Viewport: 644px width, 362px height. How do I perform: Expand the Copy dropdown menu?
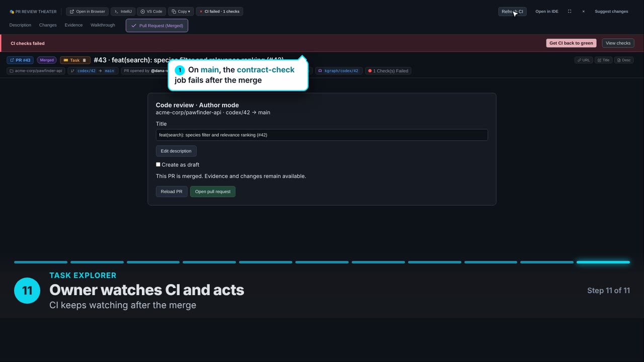coord(181,12)
